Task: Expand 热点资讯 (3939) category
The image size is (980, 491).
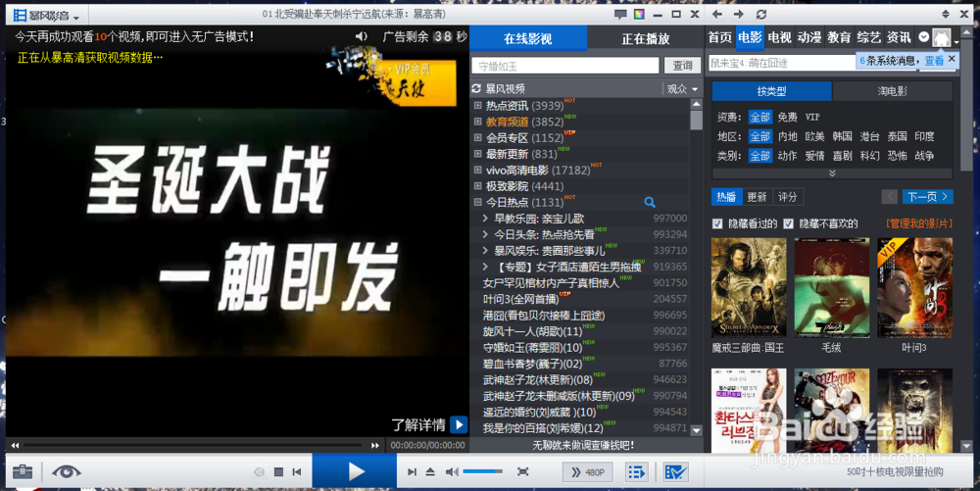Action: point(478,106)
